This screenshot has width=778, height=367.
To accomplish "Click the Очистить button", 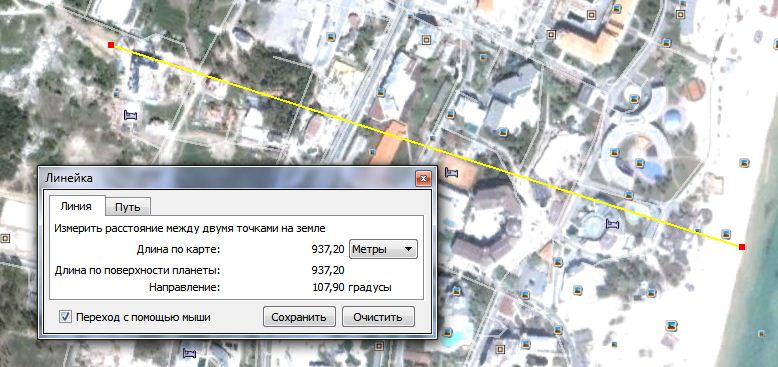I will pyautogui.click(x=378, y=317).
